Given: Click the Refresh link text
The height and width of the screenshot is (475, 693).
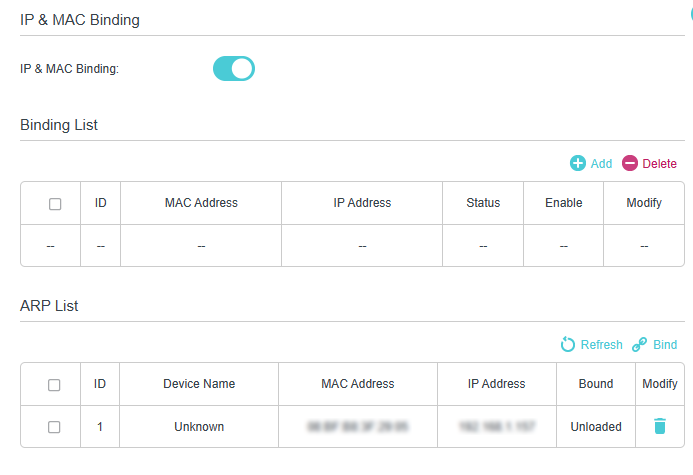Looking at the screenshot, I should pyautogui.click(x=602, y=345).
